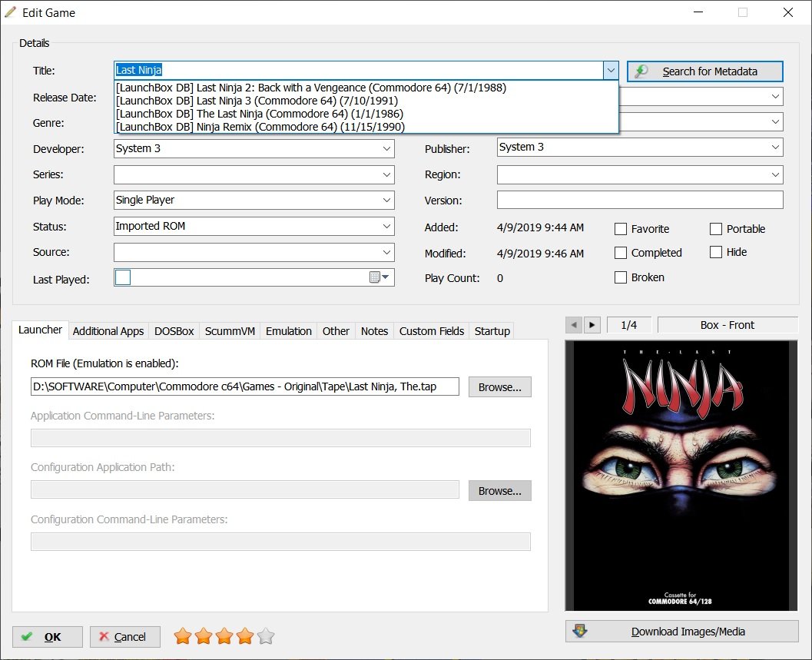Set rating to three stars
Viewport: 812px width, 660px height.
tap(224, 635)
